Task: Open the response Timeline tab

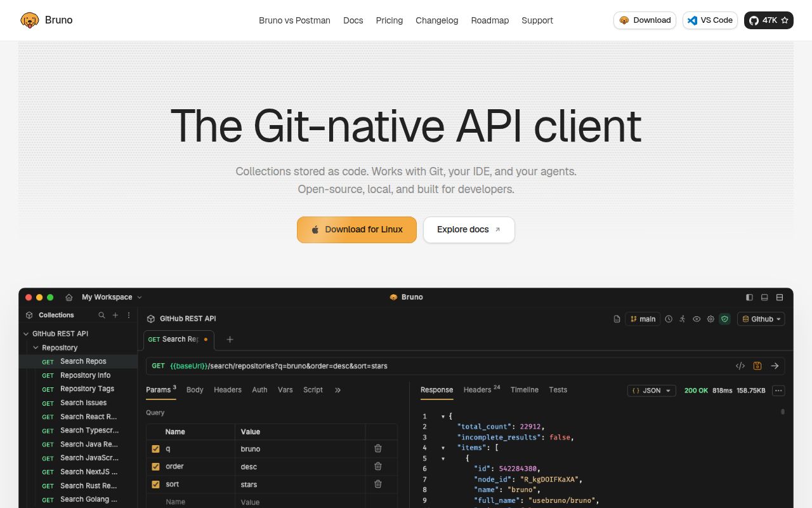Action: coord(525,390)
